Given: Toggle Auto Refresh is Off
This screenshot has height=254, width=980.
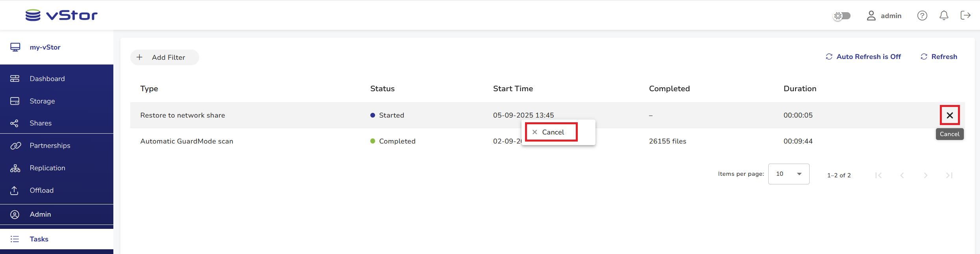Looking at the screenshot, I should [863, 57].
